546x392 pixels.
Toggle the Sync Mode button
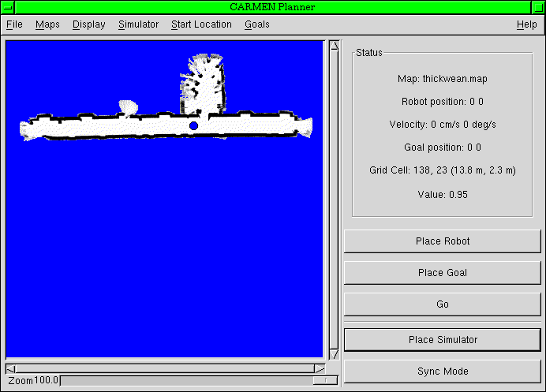[x=443, y=371]
